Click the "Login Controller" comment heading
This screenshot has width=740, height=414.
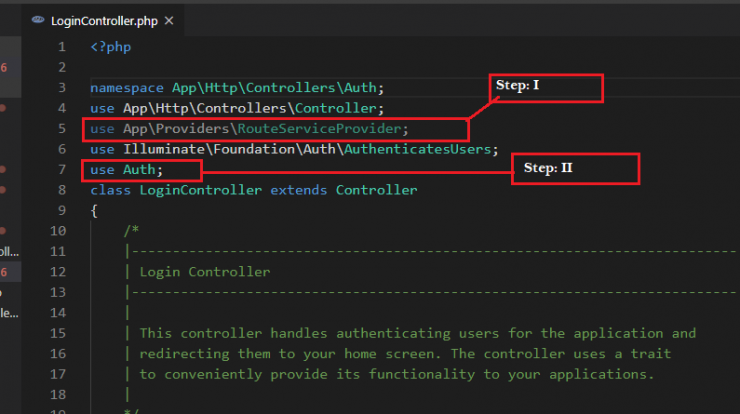[x=205, y=271]
